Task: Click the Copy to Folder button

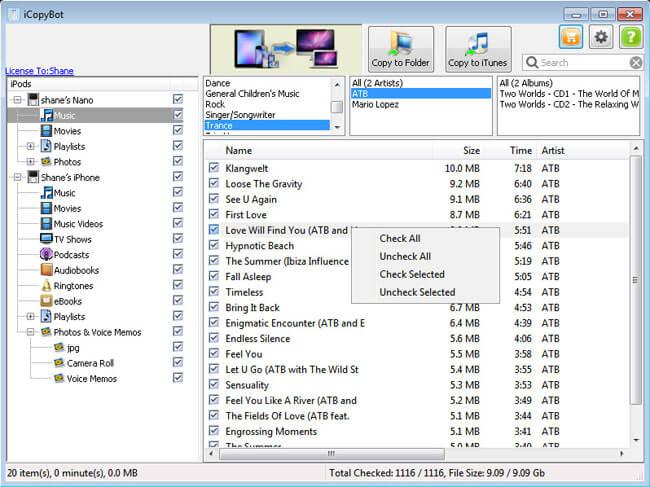Action: click(x=401, y=50)
